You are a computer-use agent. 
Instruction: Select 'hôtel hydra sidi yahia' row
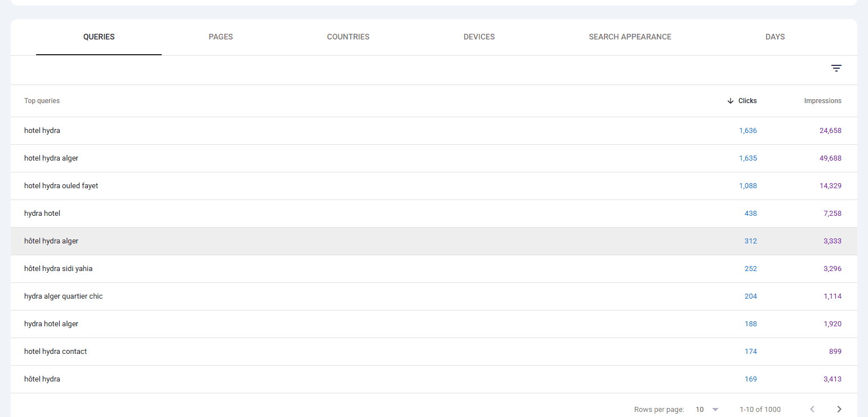(434, 269)
